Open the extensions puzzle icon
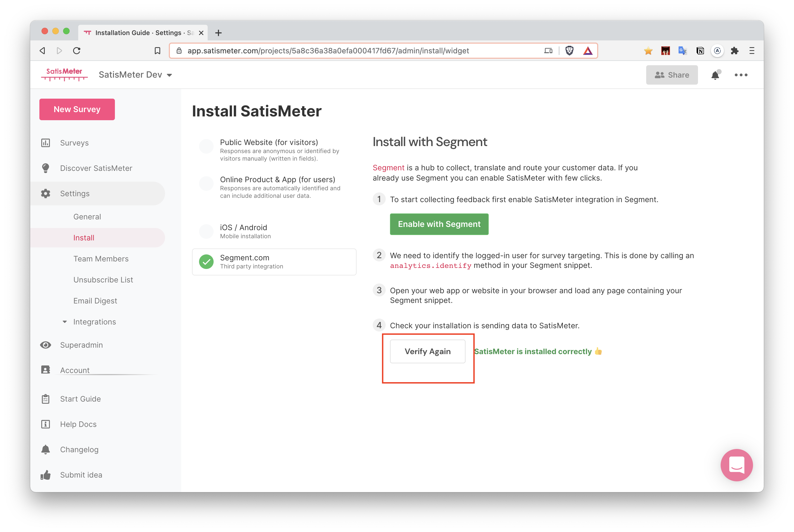The image size is (794, 532). 734,51
